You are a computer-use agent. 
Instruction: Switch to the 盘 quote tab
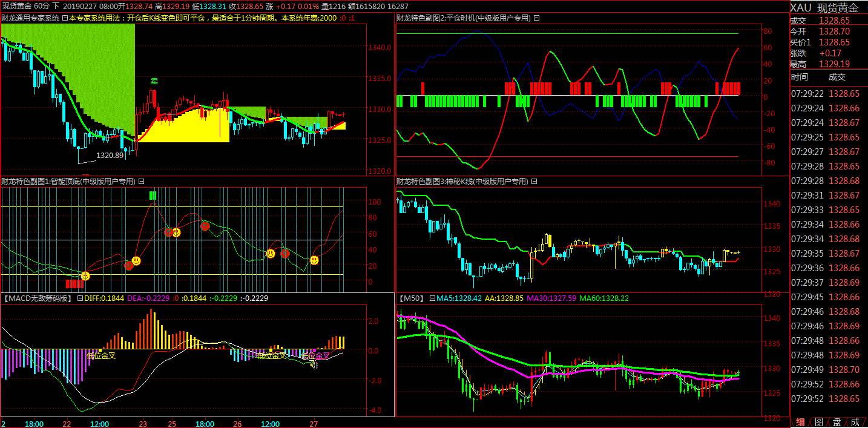tap(837, 422)
